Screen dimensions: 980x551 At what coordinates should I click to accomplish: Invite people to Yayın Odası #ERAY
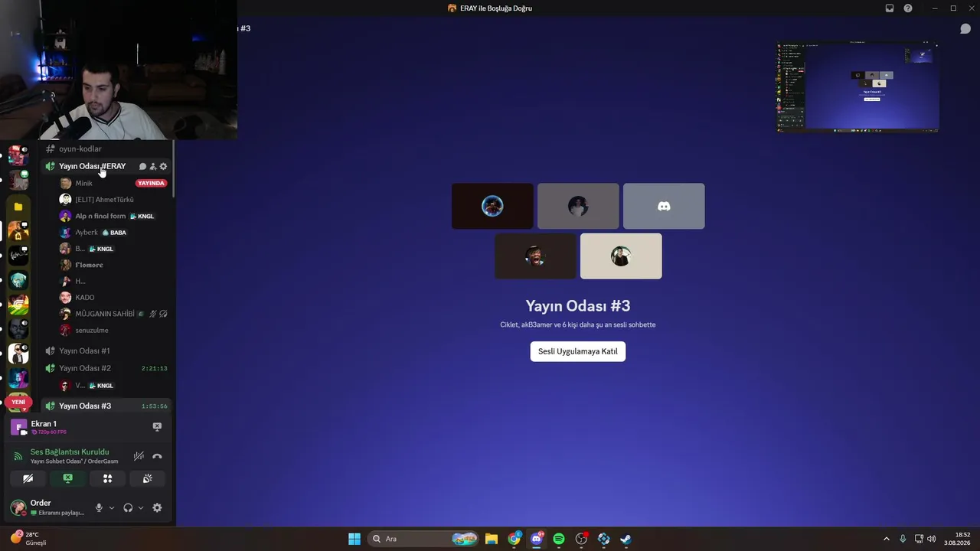pos(153,166)
